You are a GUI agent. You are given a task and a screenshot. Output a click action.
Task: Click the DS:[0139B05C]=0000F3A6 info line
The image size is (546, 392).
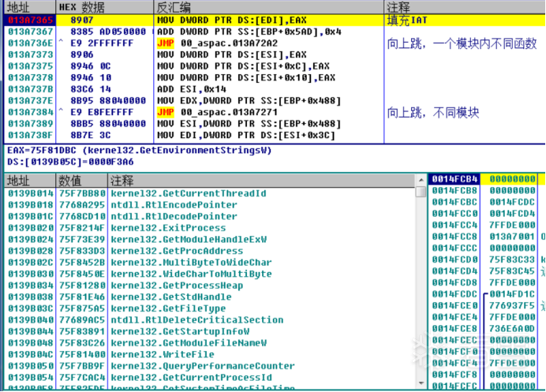click(70, 162)
